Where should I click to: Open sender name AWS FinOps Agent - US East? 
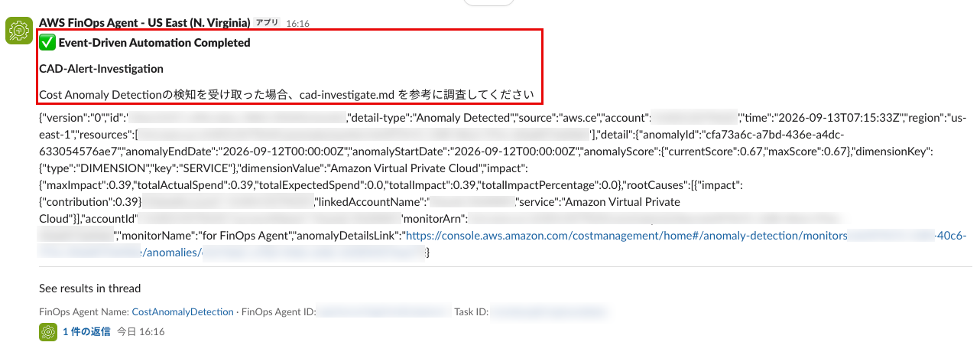pyautogui.click(x=144, y=23)
